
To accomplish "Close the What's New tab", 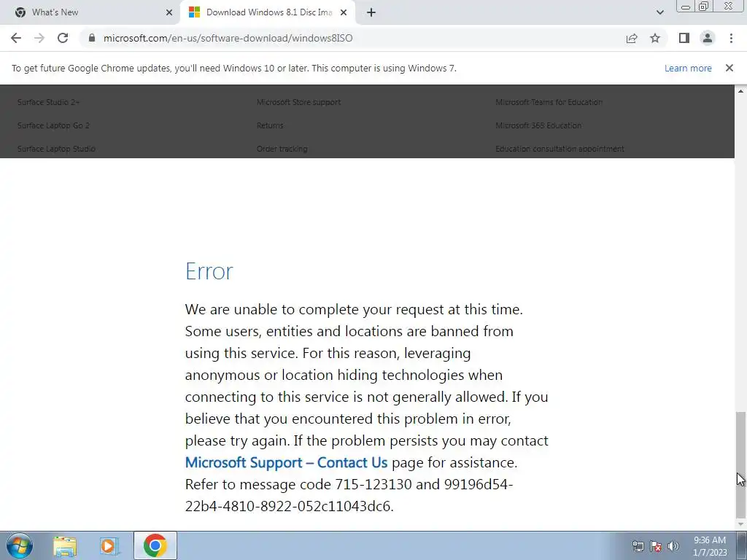I will pos(169,12).
